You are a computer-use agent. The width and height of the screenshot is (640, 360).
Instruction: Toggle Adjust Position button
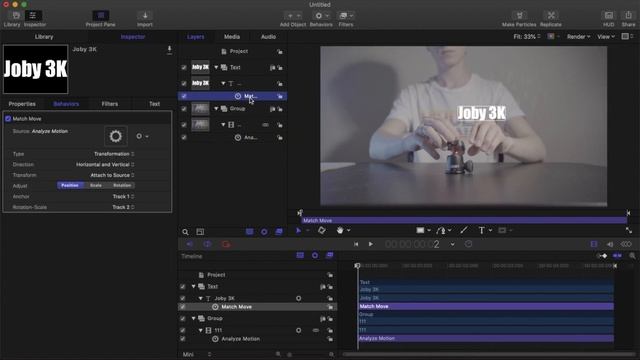[70, 185]
